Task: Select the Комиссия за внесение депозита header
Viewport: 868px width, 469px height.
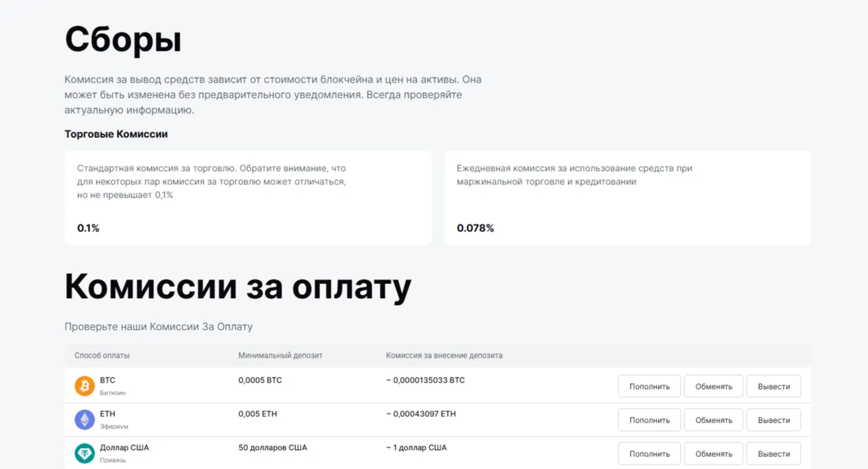Action: pyautogui.click(x=444, y=355)
